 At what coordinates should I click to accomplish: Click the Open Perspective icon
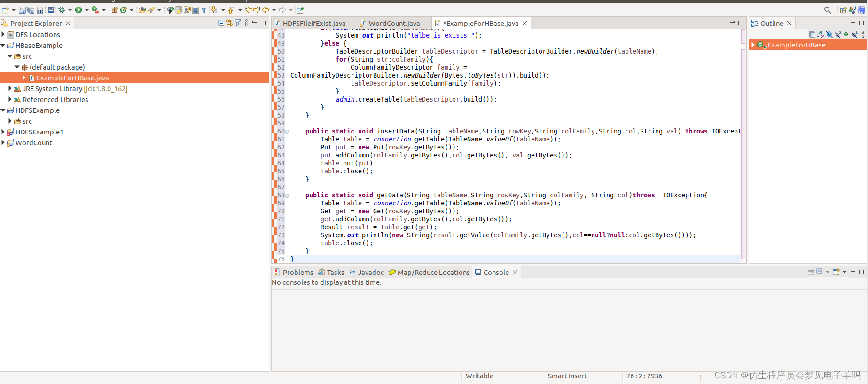(x=843, y=10)
